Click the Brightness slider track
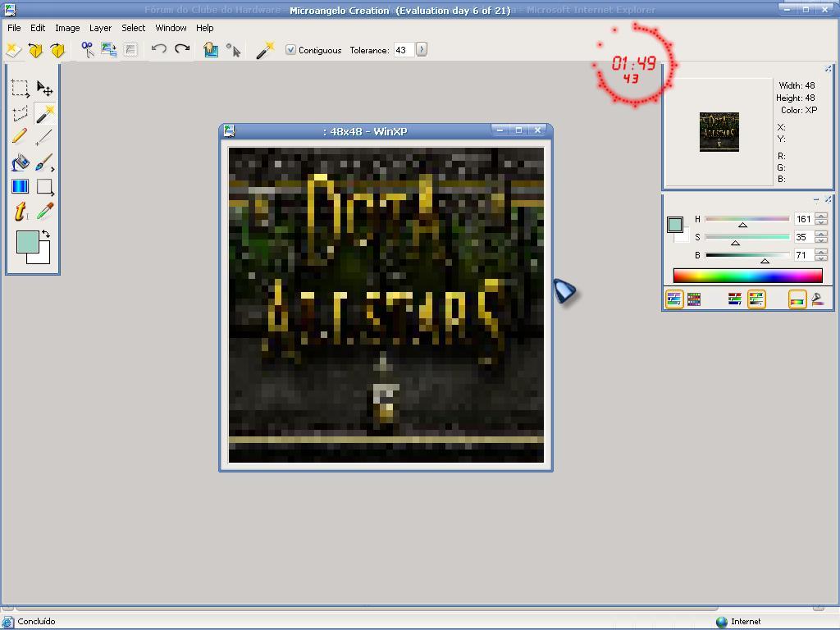Viewport: 840px width, 630px height. 747,255
